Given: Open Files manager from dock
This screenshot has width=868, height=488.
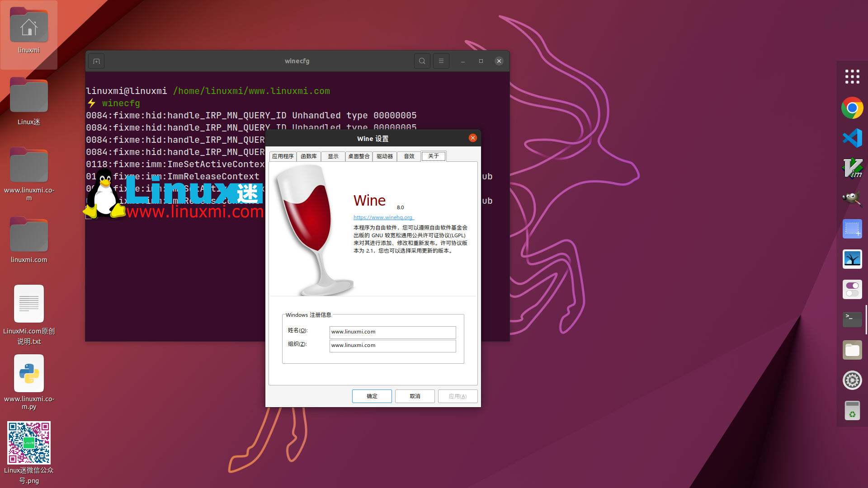Looking at the screenshot, I should click(852, 350).
